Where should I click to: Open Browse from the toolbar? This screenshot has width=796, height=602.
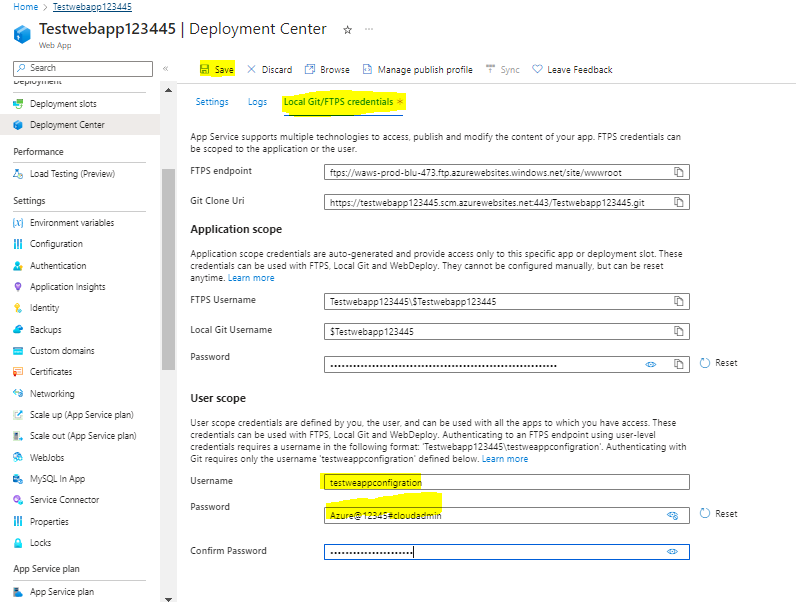327,70
